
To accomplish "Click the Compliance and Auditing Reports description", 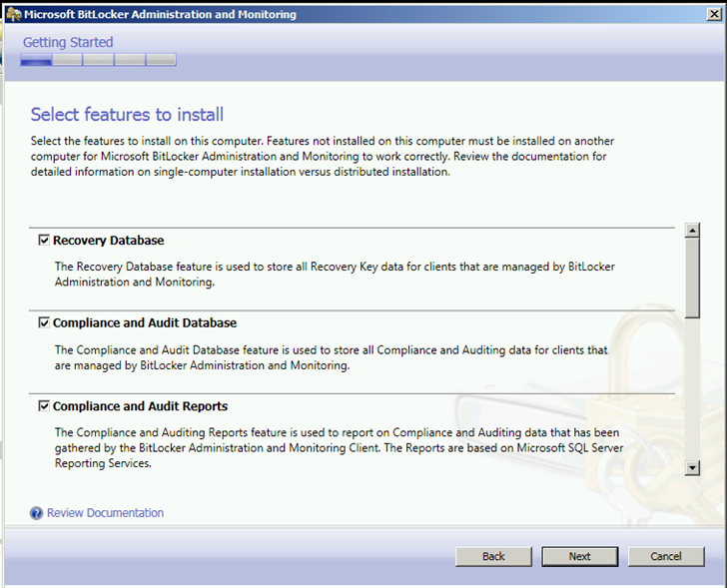I will (339, 447).
